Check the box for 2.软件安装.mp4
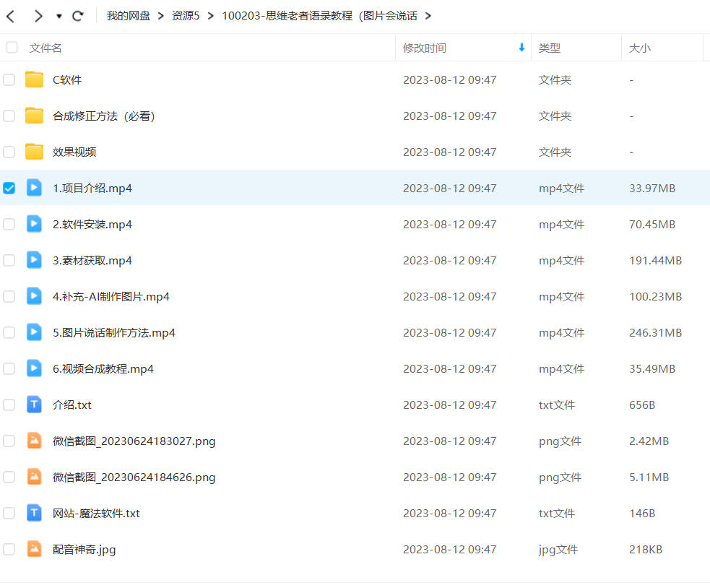The width and height of the screenshot is (710, 588). click(x=9, y=224)
